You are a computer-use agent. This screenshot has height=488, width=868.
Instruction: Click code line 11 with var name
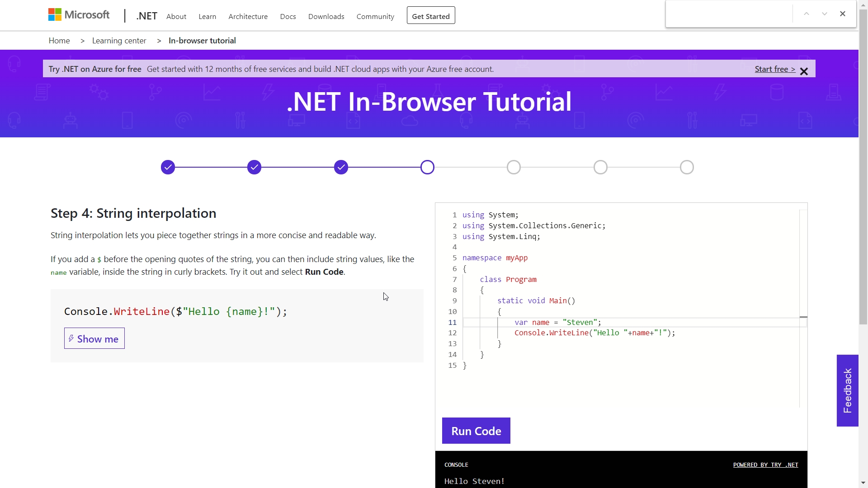pyautogui.click(x=558, y=322)
